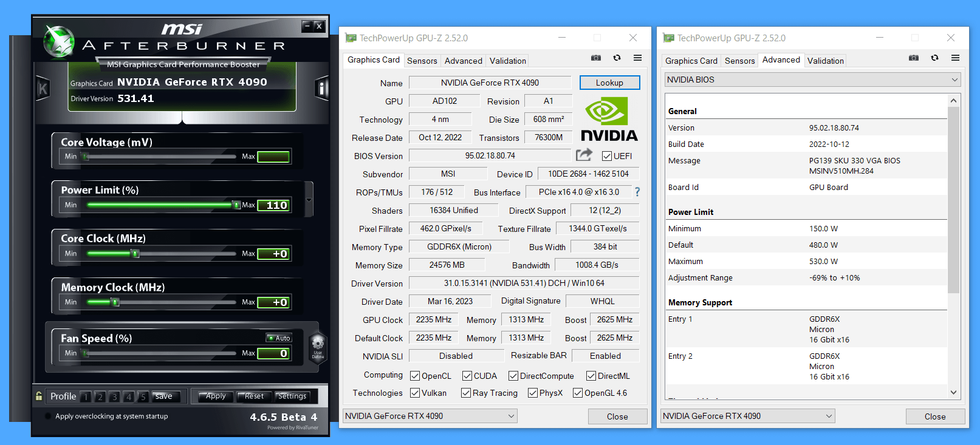This screenshot has height=445, width=980.
Task: Click the Afterburner Apply button
Action: tap(216, 396)
